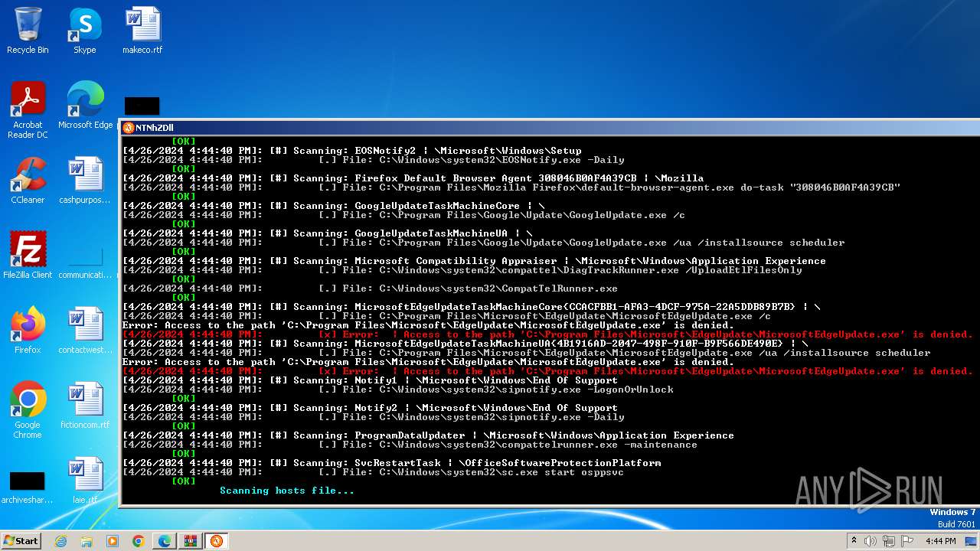Viewport: 980px width, 551px height.
Task: Click the 'Firefox Default Browser Agent' log line
Action: tap(413, 178)
